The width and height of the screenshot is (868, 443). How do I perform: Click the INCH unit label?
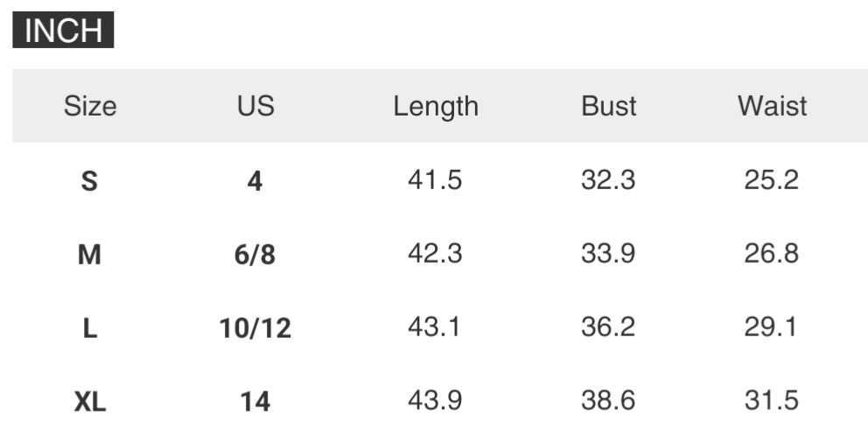tap(63, 31)
